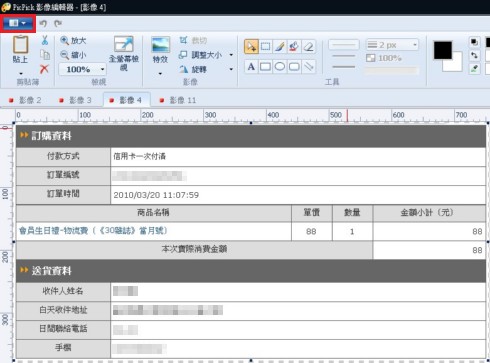490x363 pixels.
Task: Click the swap foreground and background colors icon
Action: pyautogui.click(x=474, y=55)
